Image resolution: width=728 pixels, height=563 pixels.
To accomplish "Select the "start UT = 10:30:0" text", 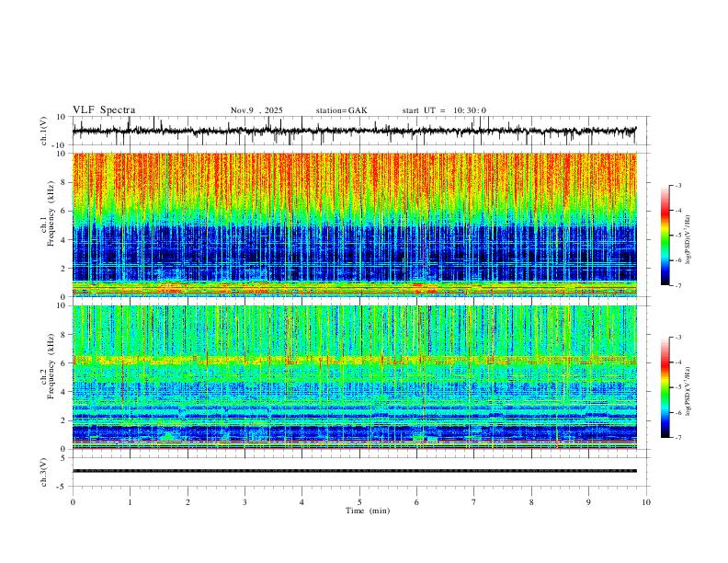I will [x=444, y=110].
